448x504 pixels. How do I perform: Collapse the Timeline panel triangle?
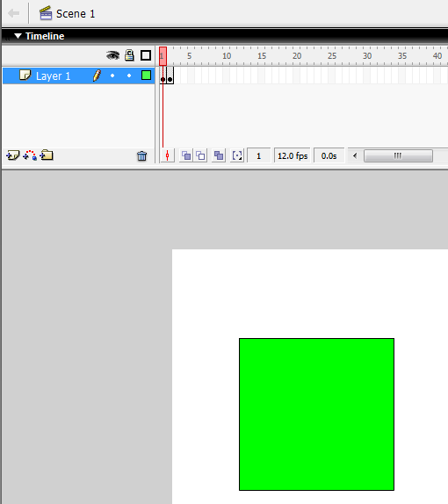click(18, 36)
